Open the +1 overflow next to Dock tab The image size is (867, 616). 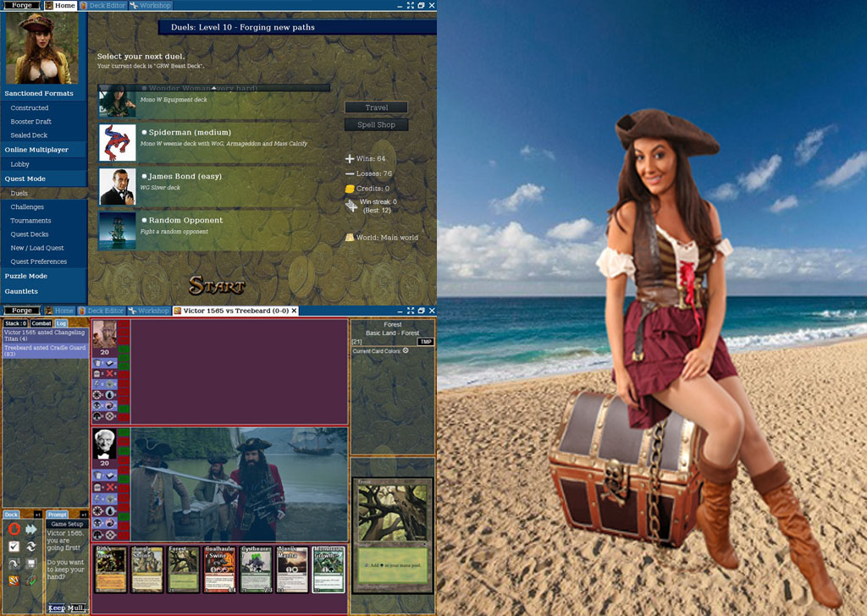[38, 514]
